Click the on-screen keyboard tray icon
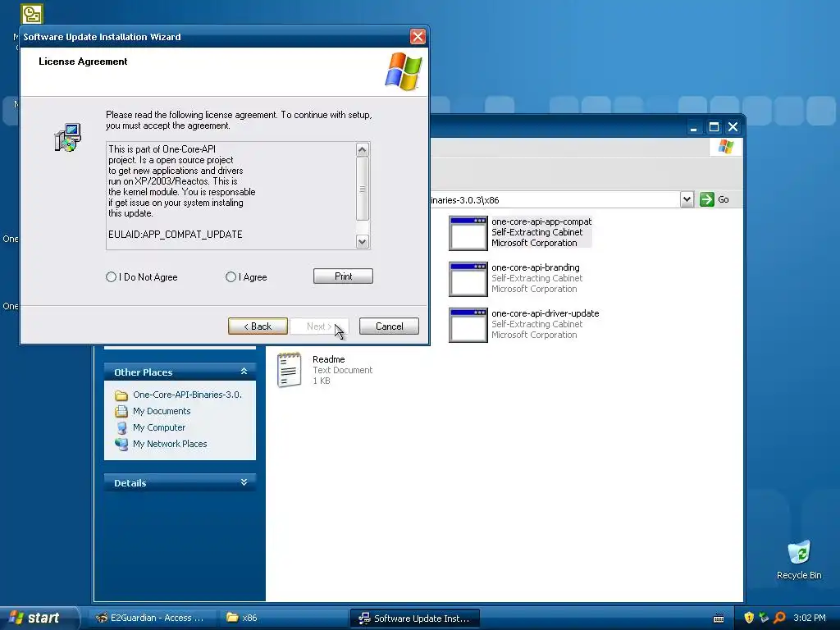840x630 pixels. [x=719, y=619]
